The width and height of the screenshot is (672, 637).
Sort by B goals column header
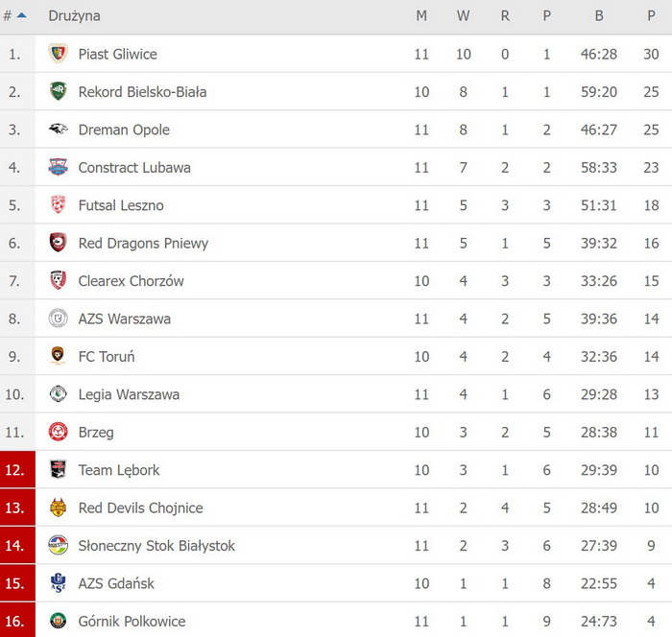point(599,15)
